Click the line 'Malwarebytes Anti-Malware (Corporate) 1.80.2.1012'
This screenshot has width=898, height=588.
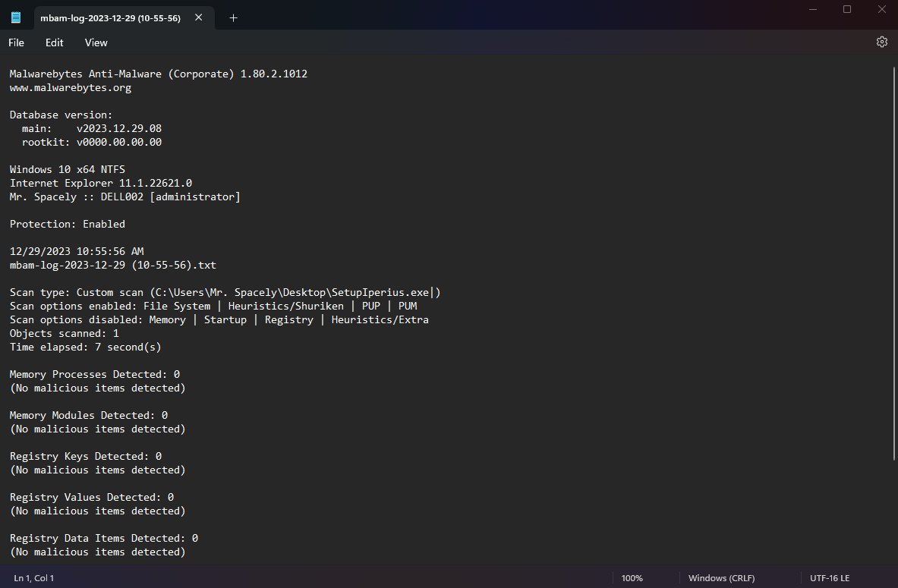159,74
